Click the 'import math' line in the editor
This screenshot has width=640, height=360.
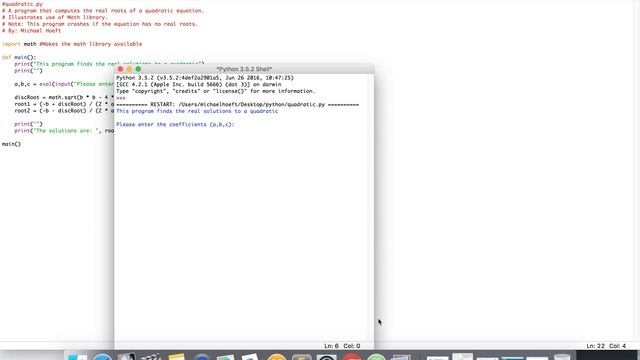(x=72, y=44)
